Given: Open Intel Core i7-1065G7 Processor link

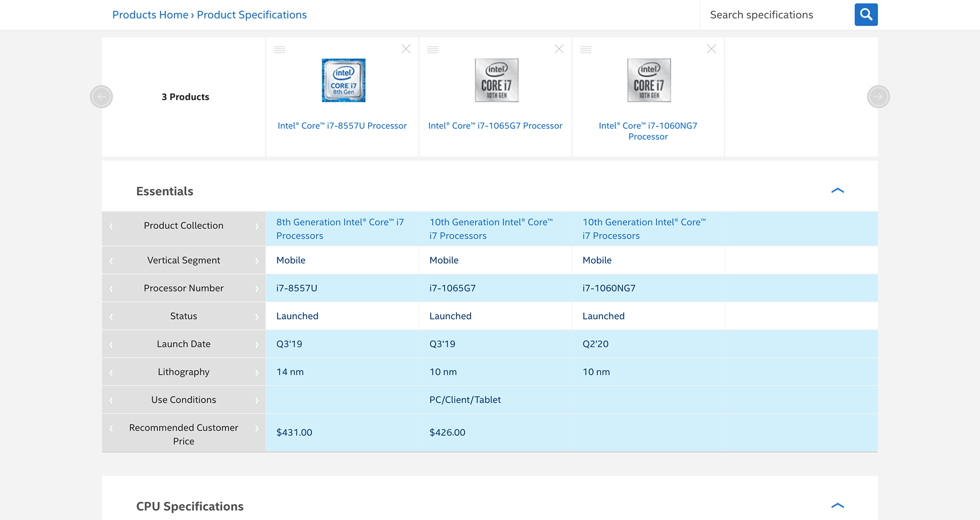Looking at the screenshot, I should (495, 126).
